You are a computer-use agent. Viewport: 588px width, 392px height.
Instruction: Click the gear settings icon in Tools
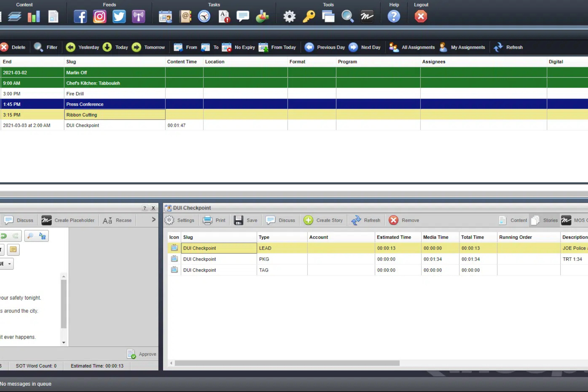coord(289,17)
